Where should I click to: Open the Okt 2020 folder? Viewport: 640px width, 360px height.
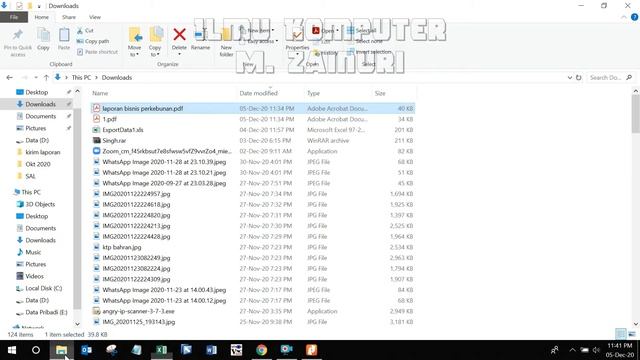coord(38,164)
